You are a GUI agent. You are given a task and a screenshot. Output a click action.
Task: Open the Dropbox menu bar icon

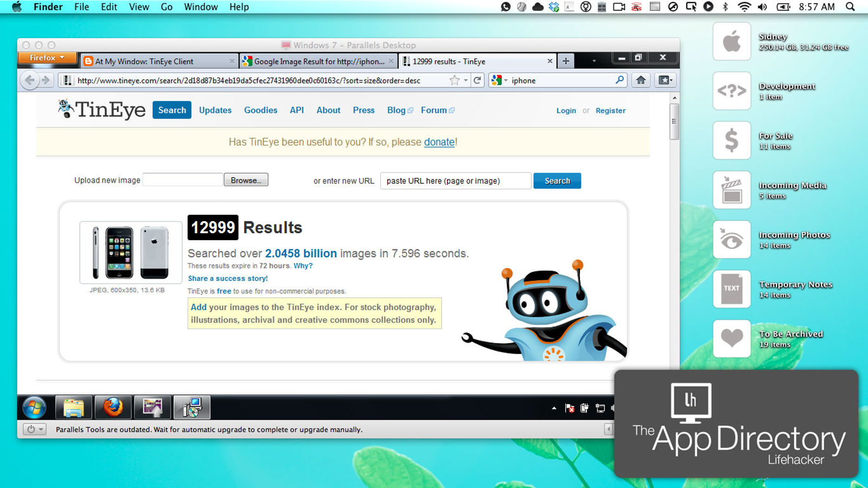tap(554, 7)
